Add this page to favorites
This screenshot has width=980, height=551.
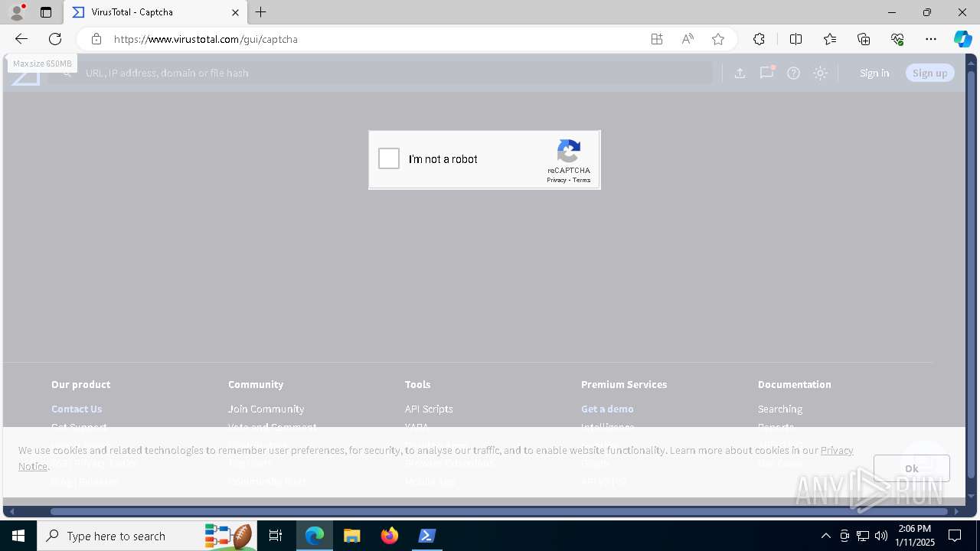coord(718,39)
